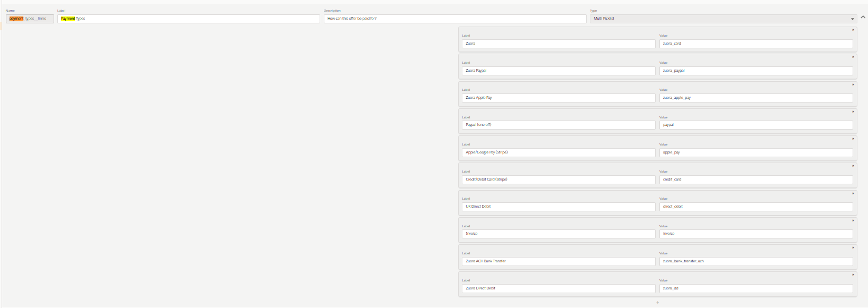Delete the Zuora Direct Debit entry
Screen dimensions: 868x308
(x=853, y=275)
